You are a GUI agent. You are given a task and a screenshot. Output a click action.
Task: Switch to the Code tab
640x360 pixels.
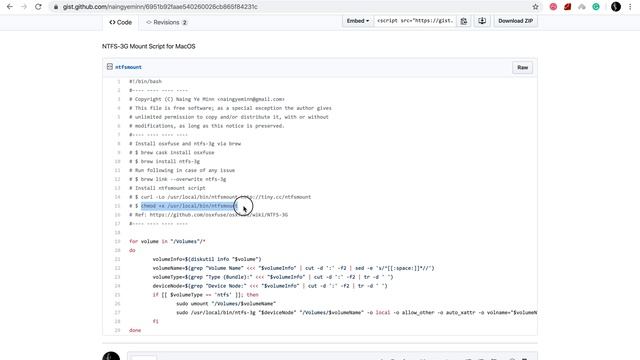[120, 22]
